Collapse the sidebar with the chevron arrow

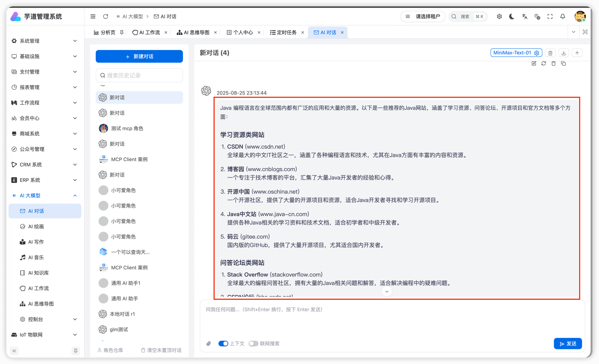[x=14, y=351]
